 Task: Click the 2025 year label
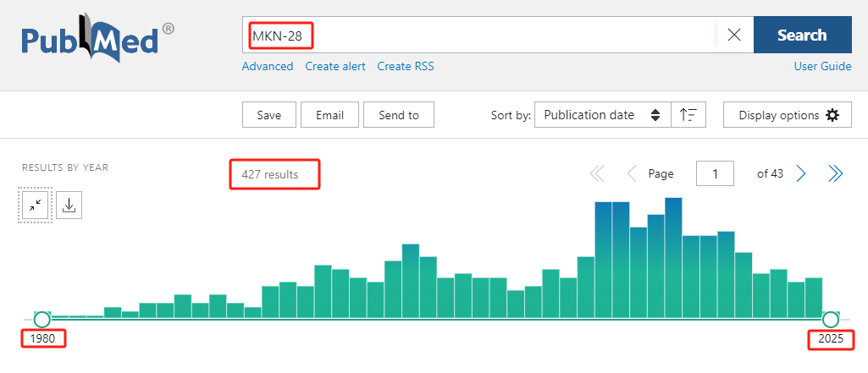click(831, 338)
